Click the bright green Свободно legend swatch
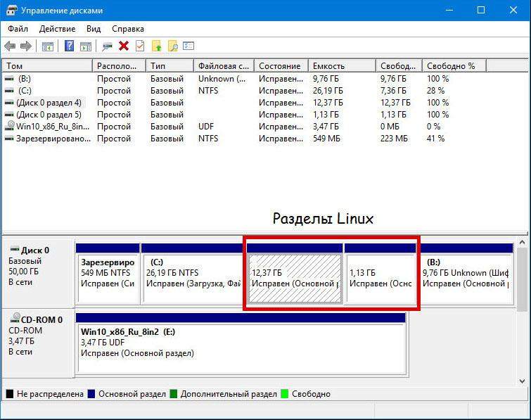The height and width of the screenshot is (420, 531). (x=285, y=393)
